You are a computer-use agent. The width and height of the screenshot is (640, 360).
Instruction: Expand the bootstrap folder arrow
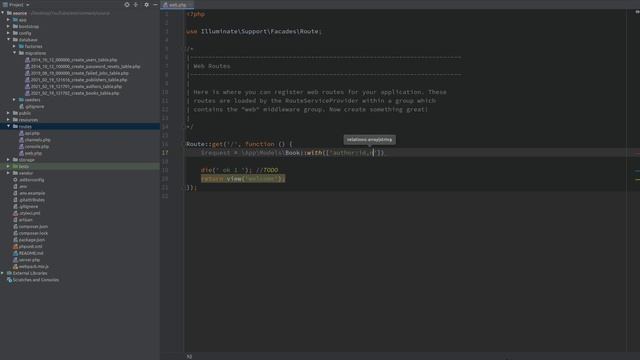9,26
